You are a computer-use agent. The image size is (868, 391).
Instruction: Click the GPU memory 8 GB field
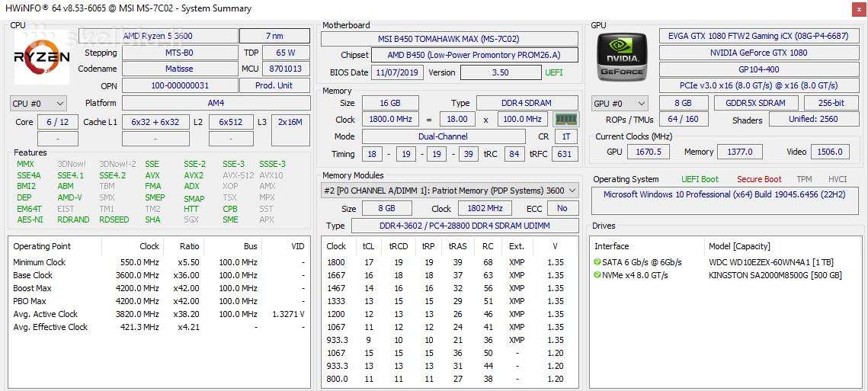click(x=684, y=103)
